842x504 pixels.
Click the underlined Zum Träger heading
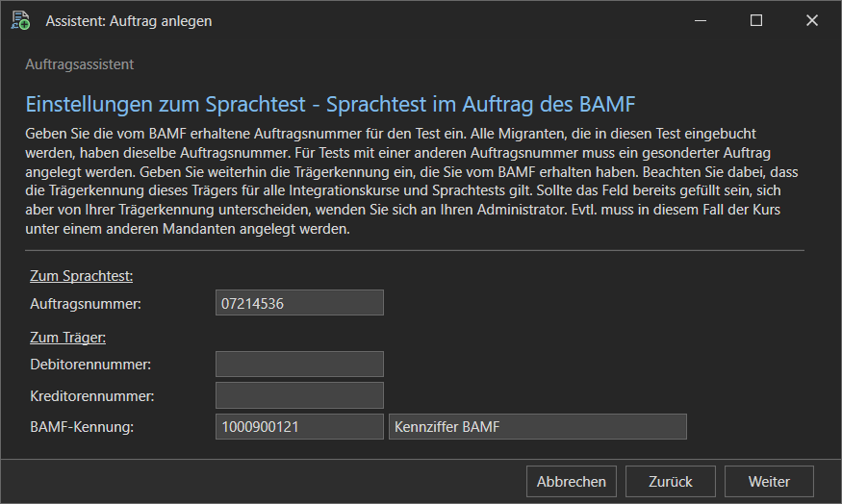point(67,337)
